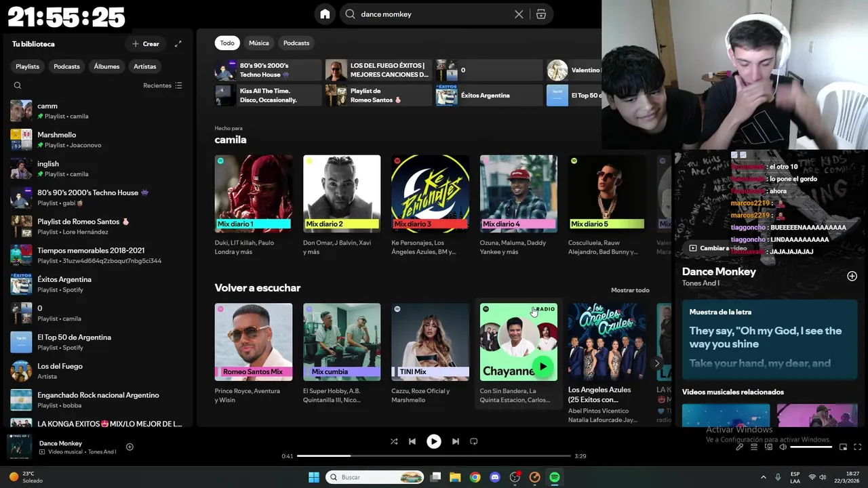Open connect to a device icon
Image resolution: width=868 pixels, height=488 pixels.
[768, 447]
